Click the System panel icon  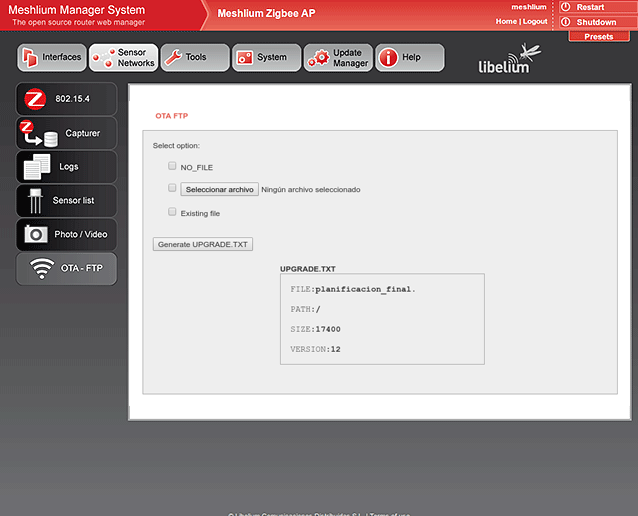(x=245, y=58)
